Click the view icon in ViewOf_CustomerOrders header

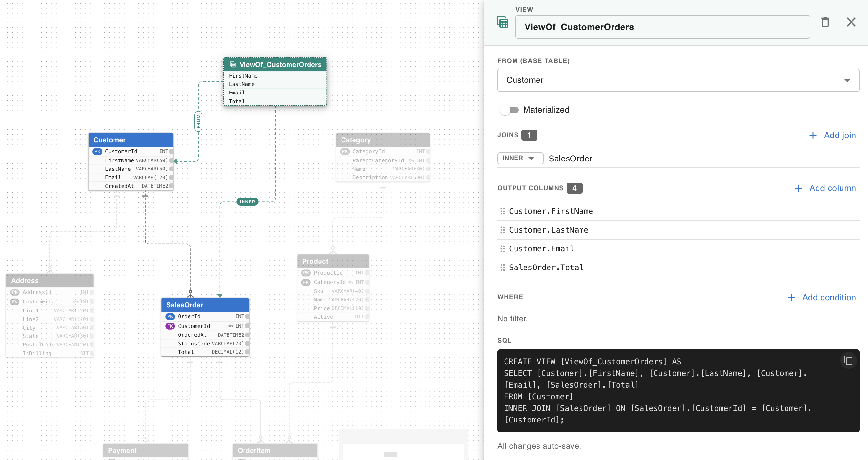coord(233,65)
